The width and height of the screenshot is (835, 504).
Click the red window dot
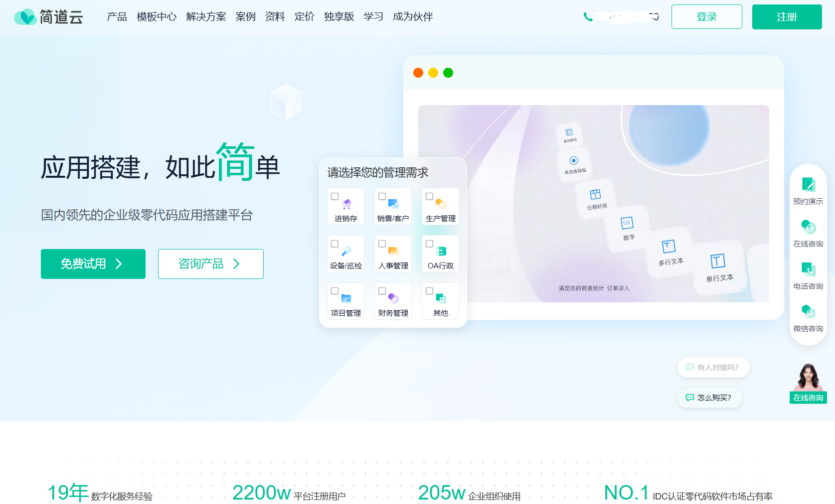click(x=418, y=73)
